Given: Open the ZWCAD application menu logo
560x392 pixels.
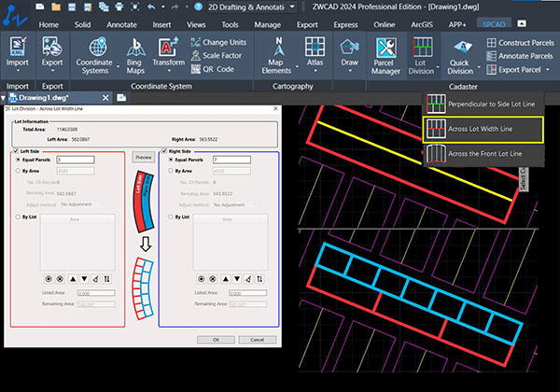Looking at the screenshot, I should click(14, 17).
